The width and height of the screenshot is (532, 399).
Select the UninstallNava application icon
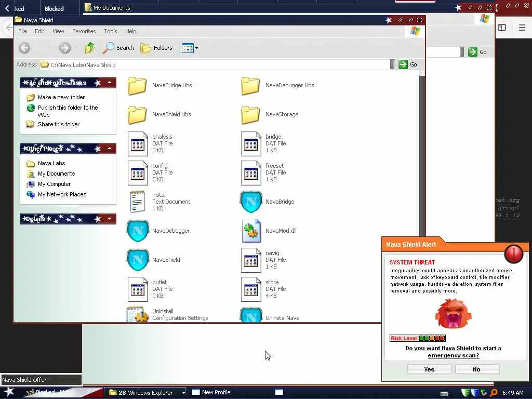coord(251,315)
